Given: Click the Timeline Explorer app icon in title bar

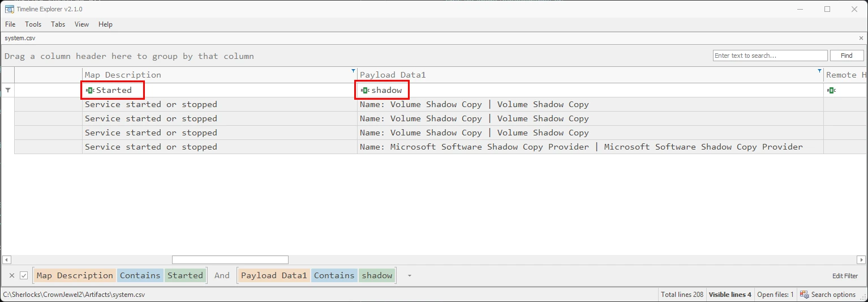Looking at the screenshot, I should pos(9,9).
